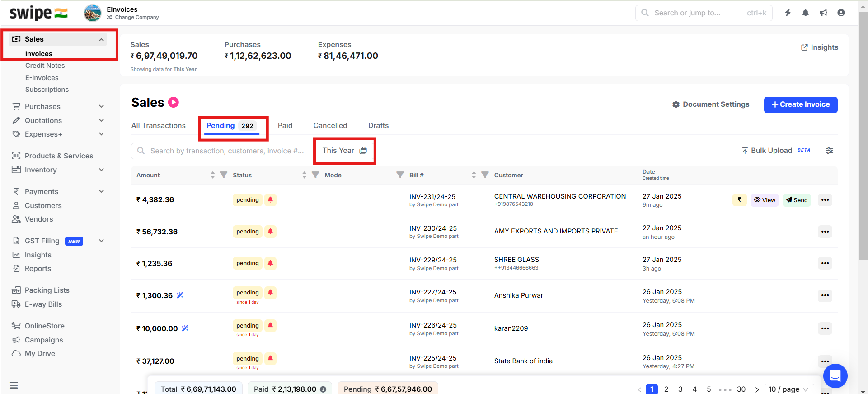The width and height of the screenshot is (868, 394).
Task: Click Bulk Upload beta button
Action: point(776,151)
